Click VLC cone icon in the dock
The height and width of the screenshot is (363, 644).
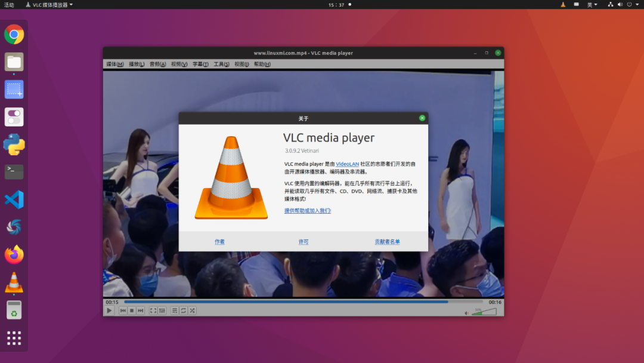(x=14, y=283)
